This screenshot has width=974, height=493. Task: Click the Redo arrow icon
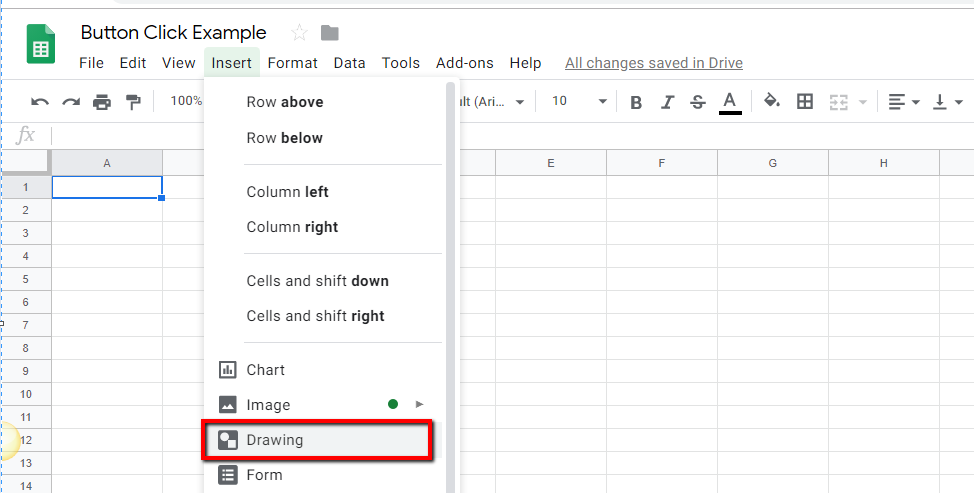[x=71, y=101]
